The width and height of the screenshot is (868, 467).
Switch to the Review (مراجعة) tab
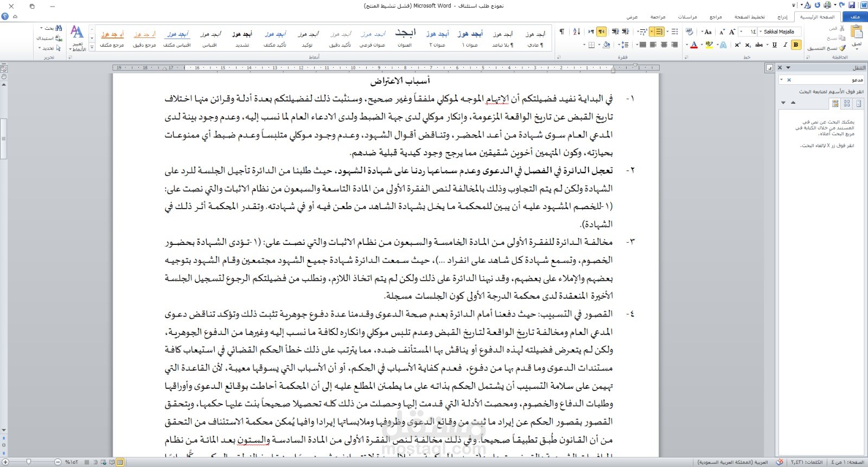658,17
